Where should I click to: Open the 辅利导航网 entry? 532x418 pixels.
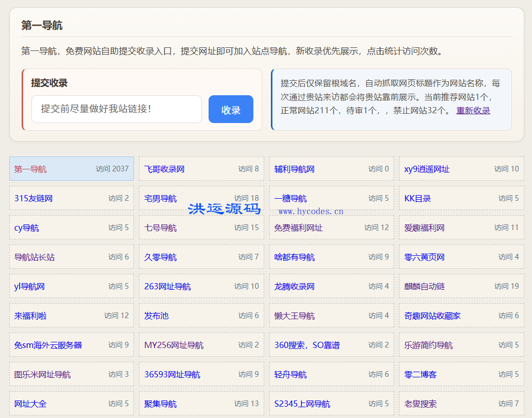click(294, 169)
